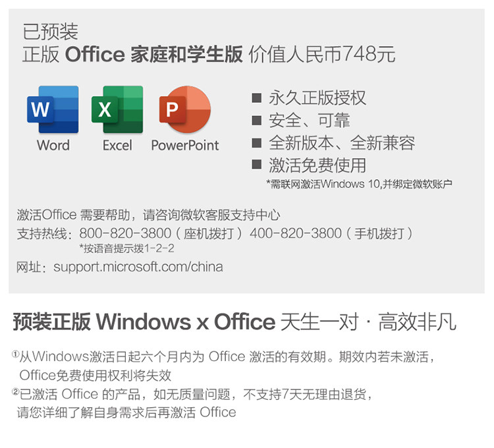
Task: Click the circled footnote marker ②
Action: 15,391
